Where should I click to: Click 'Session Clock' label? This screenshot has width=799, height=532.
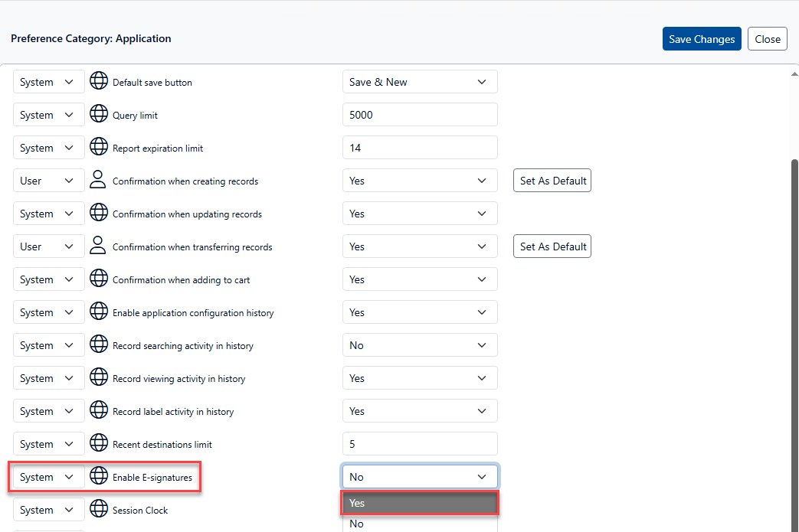pyautogui.click(x=140, y=511)
